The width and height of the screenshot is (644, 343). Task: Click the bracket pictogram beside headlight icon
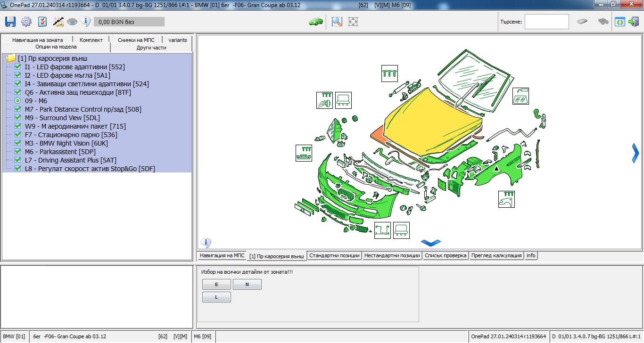point(343,100)
